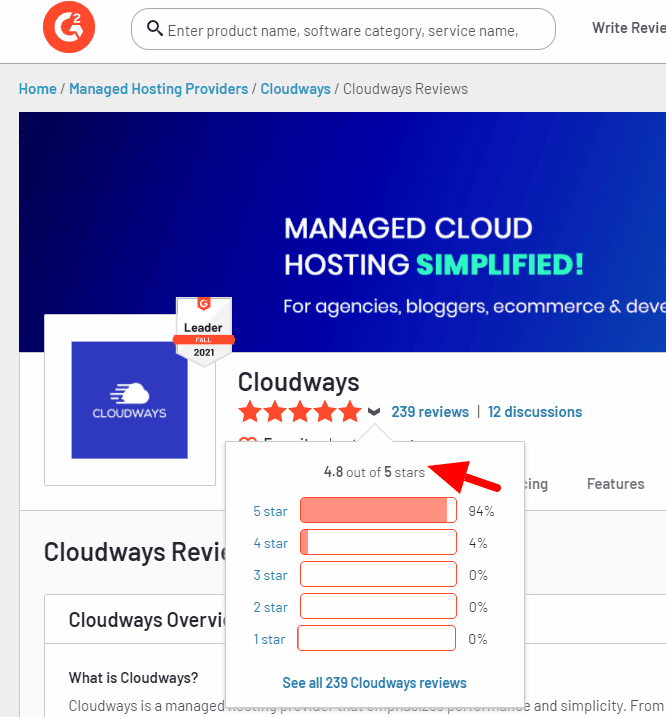666x717 pixels.
Task: Go to Home breadcrumb link
Action: [38, 89]
